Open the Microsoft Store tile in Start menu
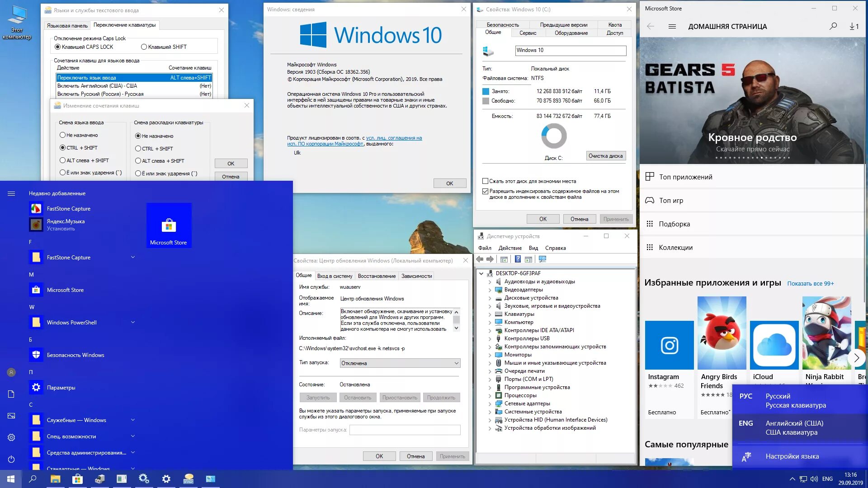This screenshot has height=488, width=868. click(169, 225)
